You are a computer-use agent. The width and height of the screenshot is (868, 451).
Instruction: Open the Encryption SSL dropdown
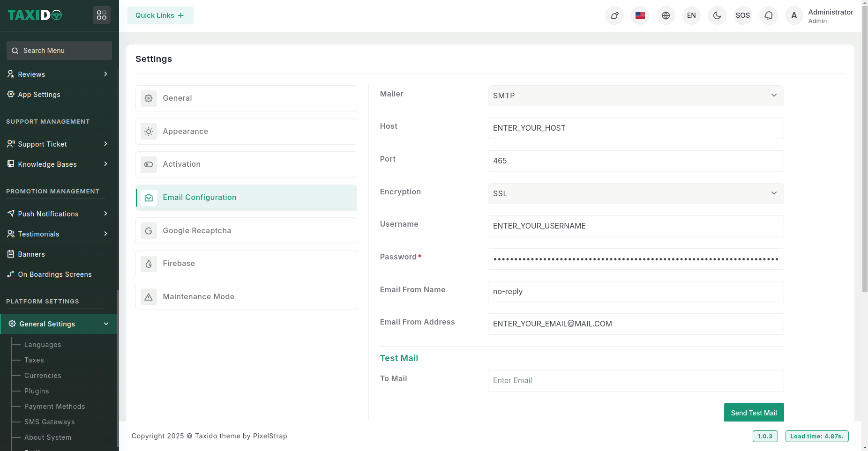636,193
